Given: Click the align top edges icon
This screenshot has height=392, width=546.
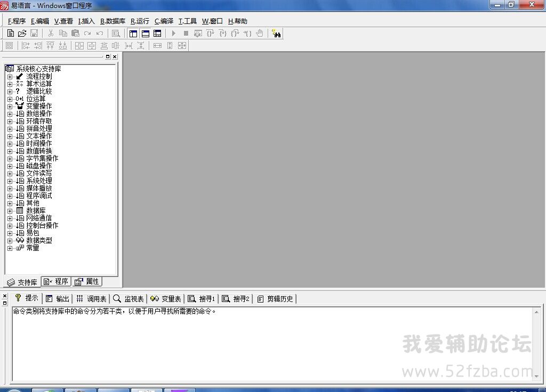Looking at the screenshot, I should [x=51, y=46].
